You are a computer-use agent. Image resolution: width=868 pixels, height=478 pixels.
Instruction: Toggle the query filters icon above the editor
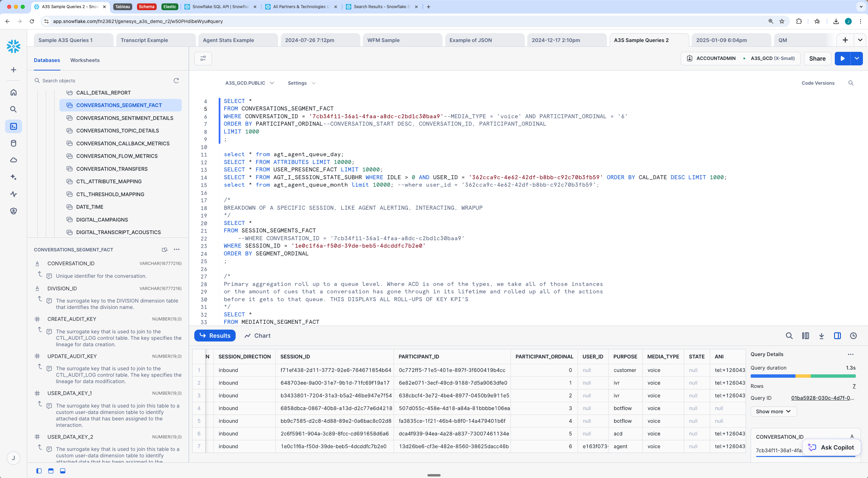click(x=203, y=58)
